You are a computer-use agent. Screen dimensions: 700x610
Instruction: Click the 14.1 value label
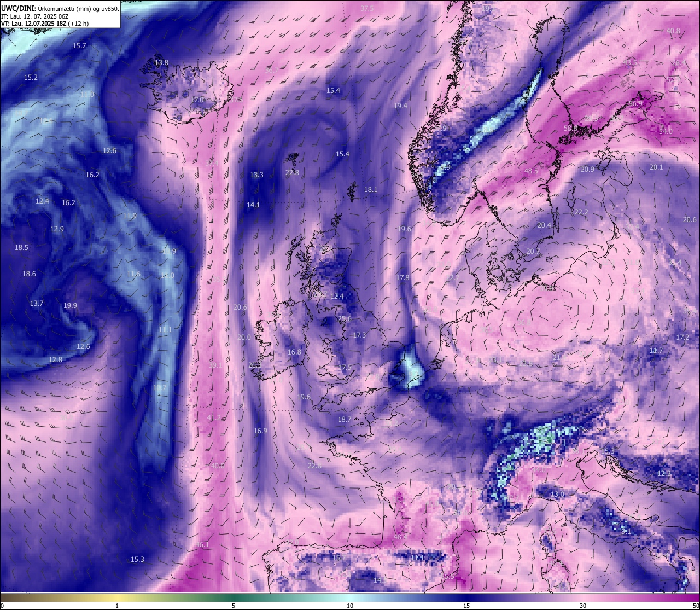tap(253, 205)
